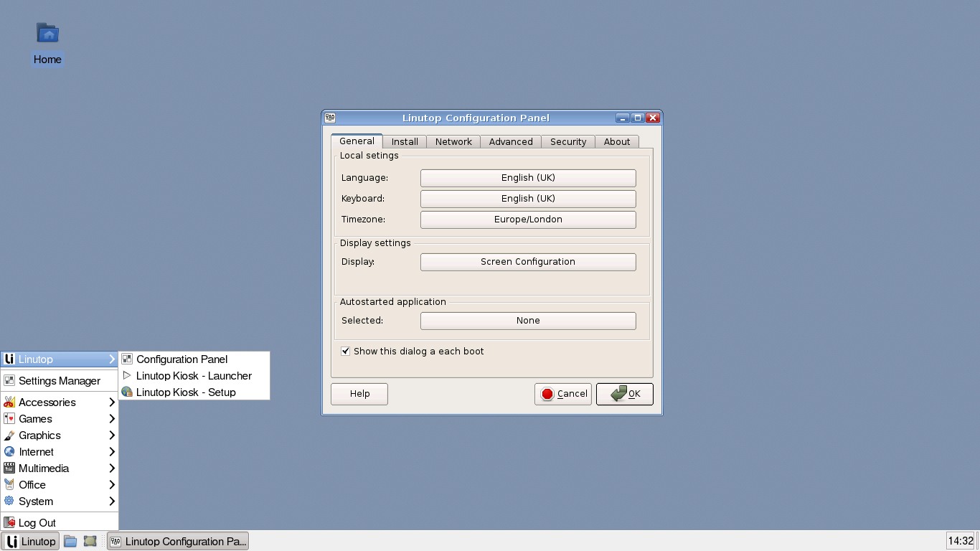This screenshot has width=980, height=551.
Task: Click the show desktop icon in taskbar
Action: (90, 542)
